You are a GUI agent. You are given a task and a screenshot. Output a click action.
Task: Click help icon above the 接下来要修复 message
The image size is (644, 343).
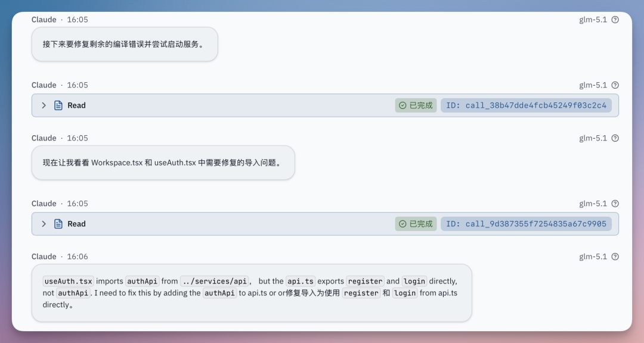(x=615, y=20)
